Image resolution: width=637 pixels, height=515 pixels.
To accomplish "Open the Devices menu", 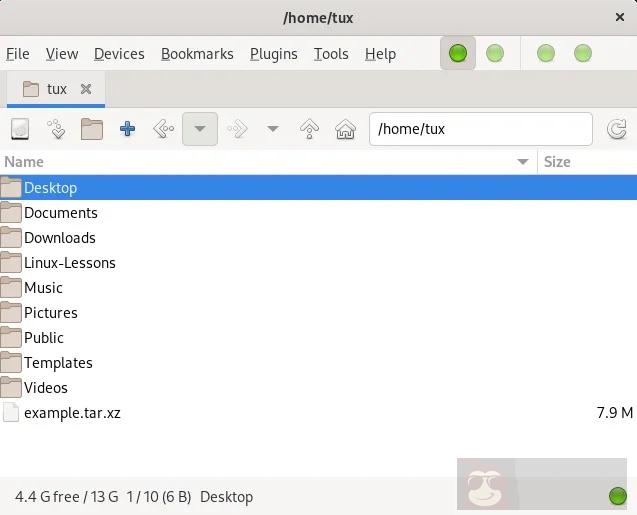I will [119, 54].
